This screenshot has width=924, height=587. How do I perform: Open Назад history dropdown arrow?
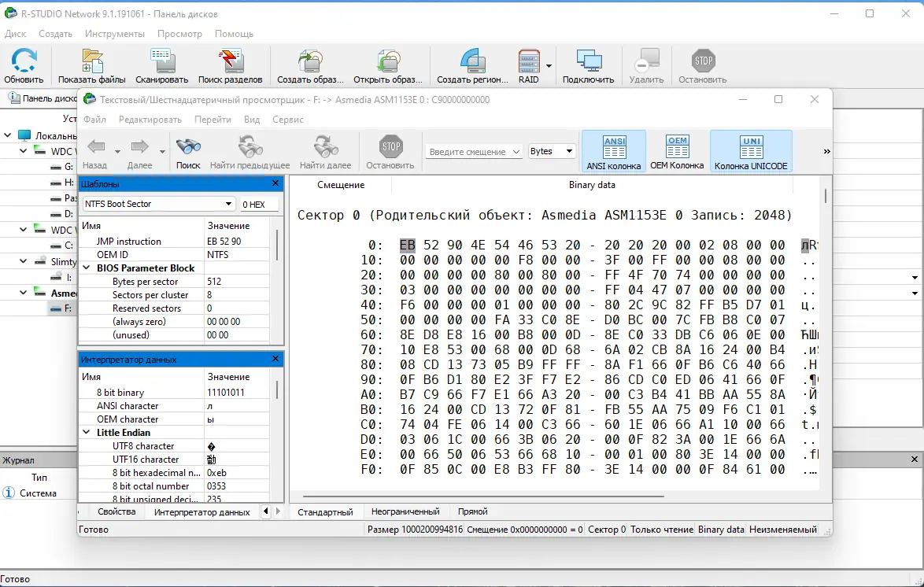click(x=117, y=152)
